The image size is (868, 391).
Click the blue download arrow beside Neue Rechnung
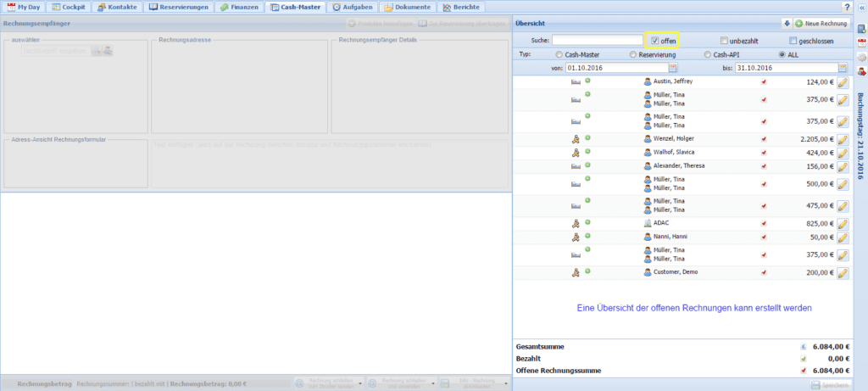[786, 24]
